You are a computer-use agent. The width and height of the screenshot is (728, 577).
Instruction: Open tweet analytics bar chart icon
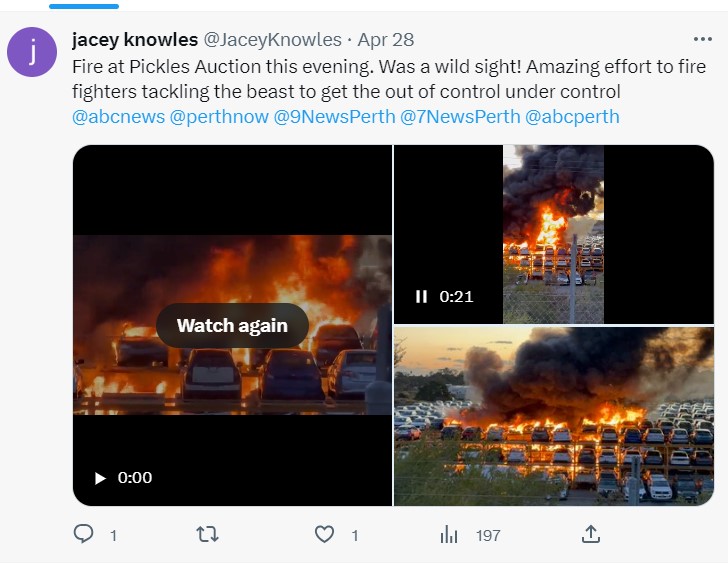point(449,535)
